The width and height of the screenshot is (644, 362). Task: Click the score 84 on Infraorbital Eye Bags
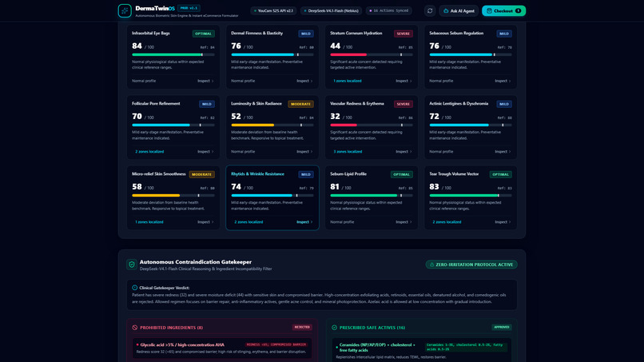137,46
